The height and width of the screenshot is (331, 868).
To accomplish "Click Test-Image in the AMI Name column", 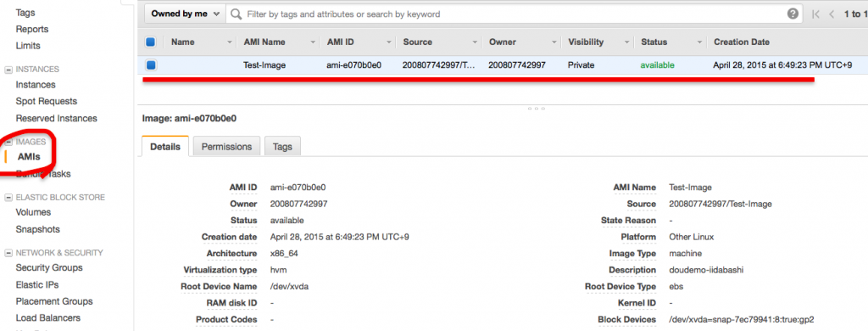I will (x=264, y=65).
